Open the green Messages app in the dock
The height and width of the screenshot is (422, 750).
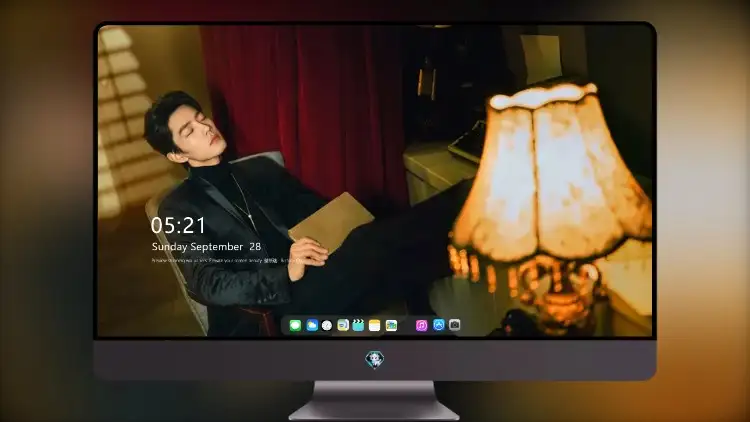pos(295,325)
